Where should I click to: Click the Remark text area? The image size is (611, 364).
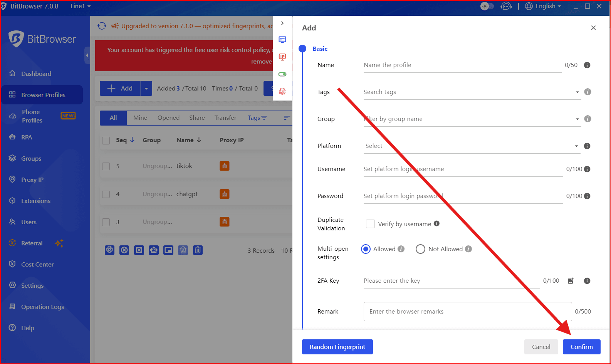point(467,312)
